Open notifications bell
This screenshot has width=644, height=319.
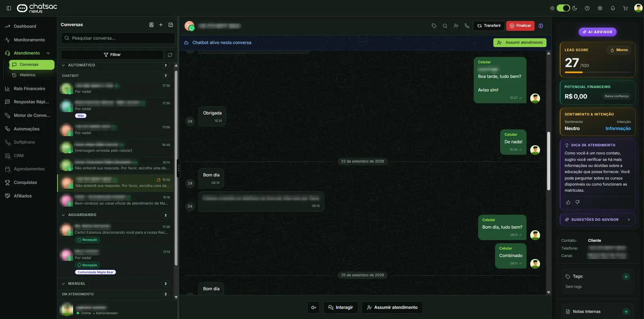point(613,8)
